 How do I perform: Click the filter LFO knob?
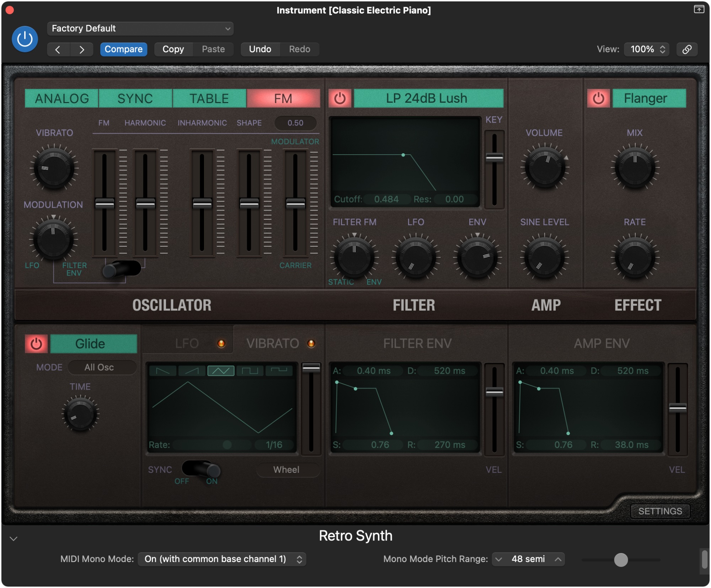pos(416,257)
